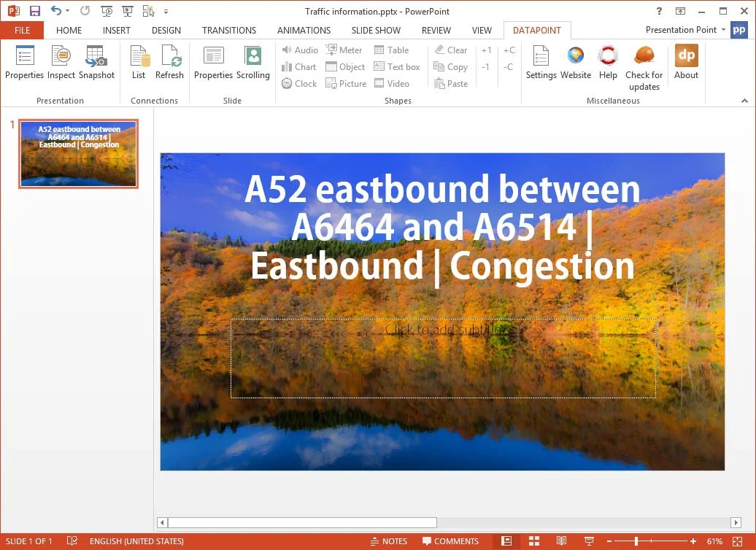
Task: Inspect the presentation with DataPoint
Action: pos(61,64)
